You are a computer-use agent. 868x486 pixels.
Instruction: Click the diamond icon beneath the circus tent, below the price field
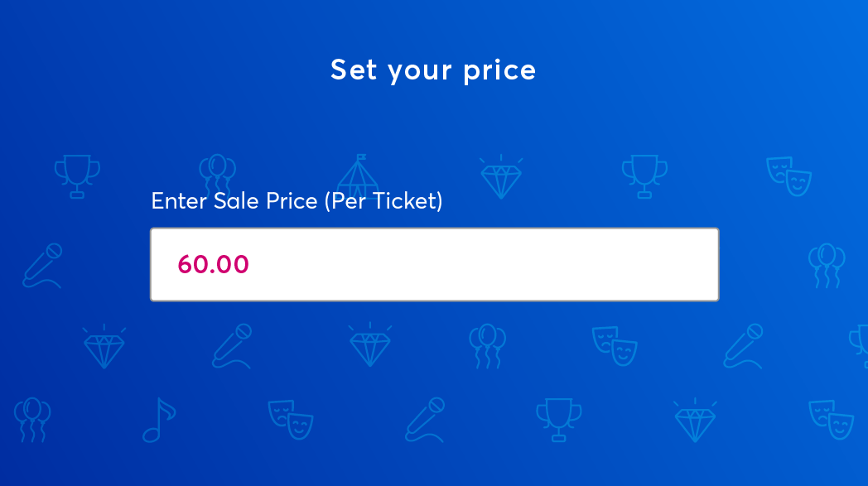370,345
